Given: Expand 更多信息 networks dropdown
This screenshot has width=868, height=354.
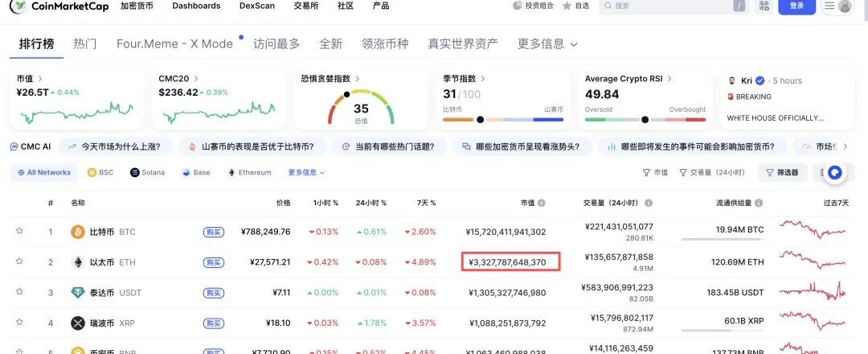Looking at the screenshot, I should [306, 172].
